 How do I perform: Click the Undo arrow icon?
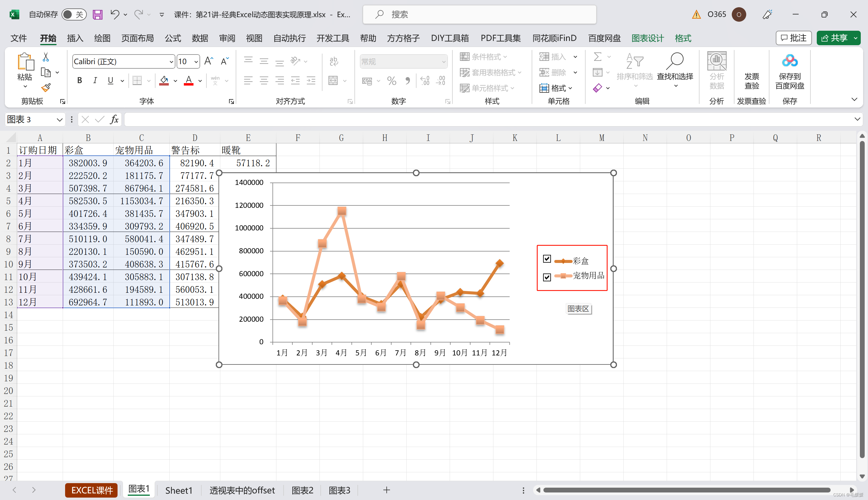click(x=115, y=14)
